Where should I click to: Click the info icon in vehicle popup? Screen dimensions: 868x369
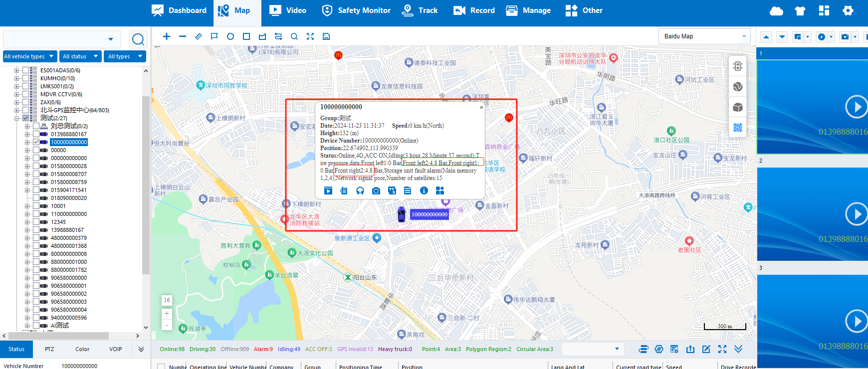[424, 190]
